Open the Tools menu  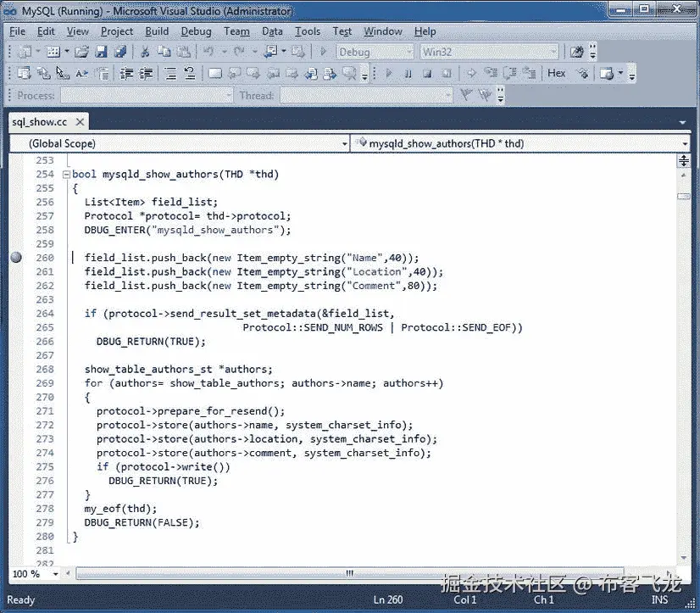308,31
